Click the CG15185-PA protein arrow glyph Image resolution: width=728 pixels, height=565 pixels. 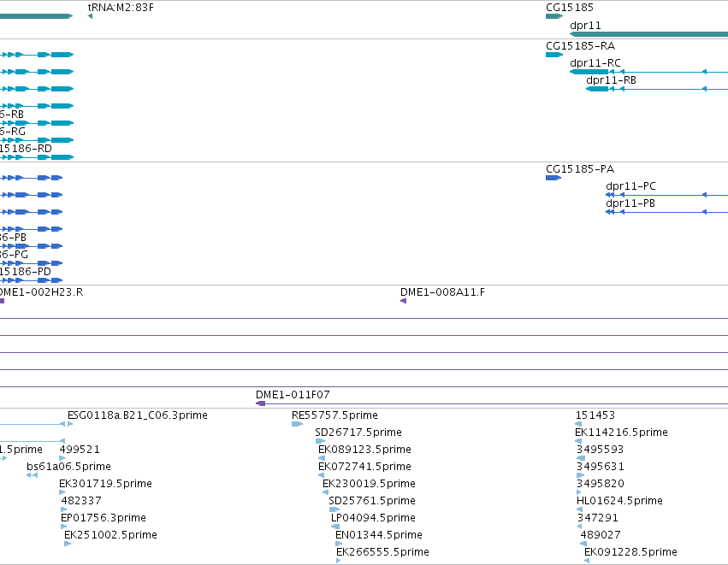[x=553, y=178]
